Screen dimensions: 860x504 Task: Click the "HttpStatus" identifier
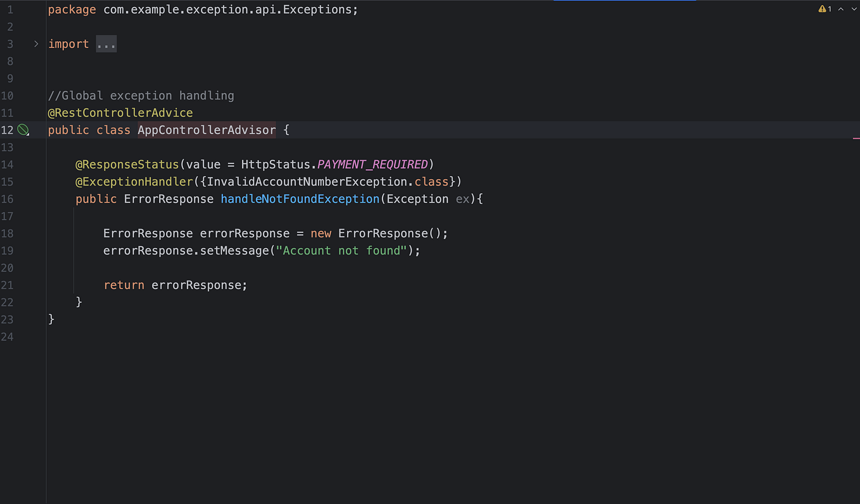[275, 165]
